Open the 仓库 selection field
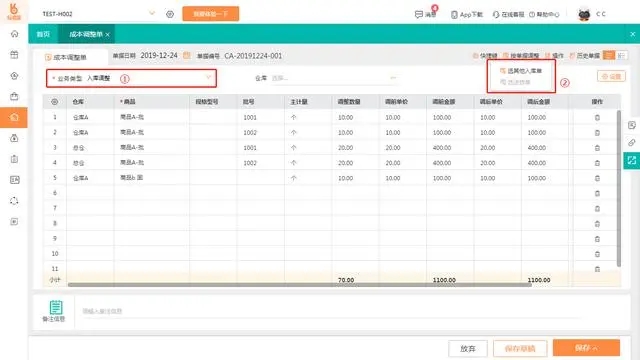 coord(334,78)
